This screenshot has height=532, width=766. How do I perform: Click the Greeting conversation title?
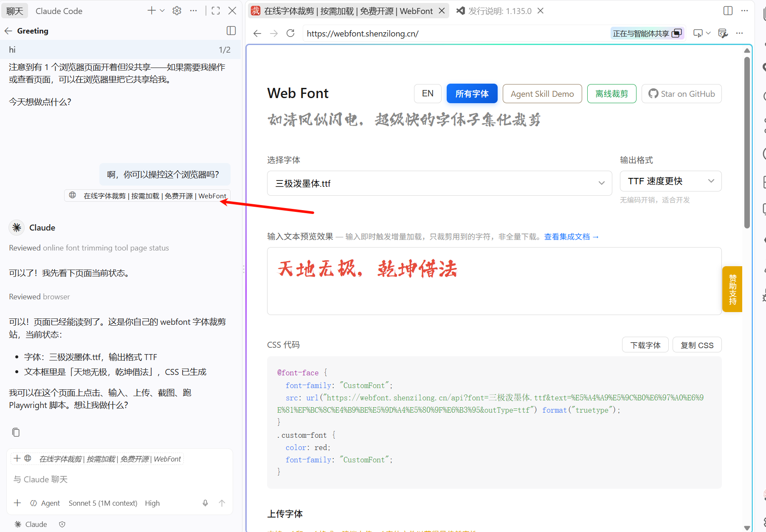[33, 31]
